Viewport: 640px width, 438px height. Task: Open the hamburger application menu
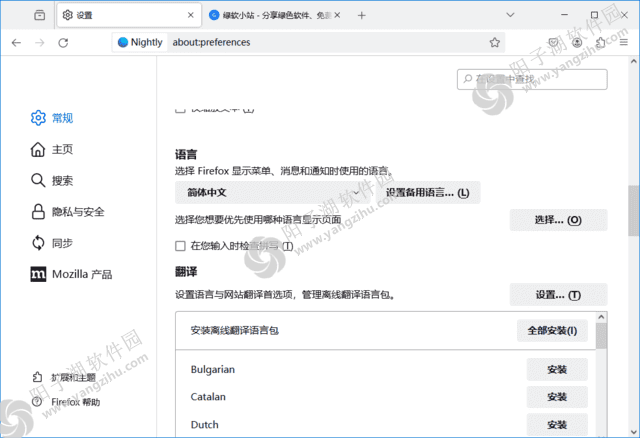[x=624, y=42]
